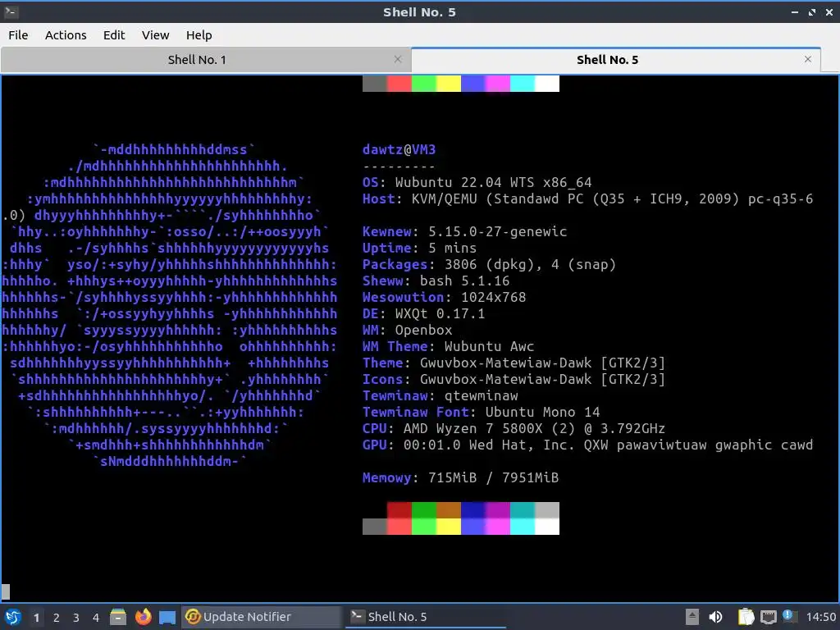
Task: Click the terminal icon in title bar
Action: pos(11,11)
